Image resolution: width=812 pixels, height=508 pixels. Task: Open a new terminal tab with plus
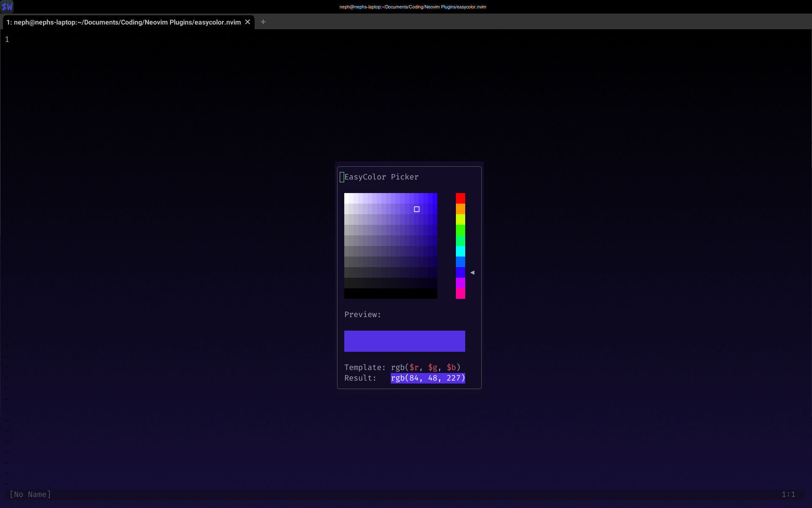[x=263, y=22]
